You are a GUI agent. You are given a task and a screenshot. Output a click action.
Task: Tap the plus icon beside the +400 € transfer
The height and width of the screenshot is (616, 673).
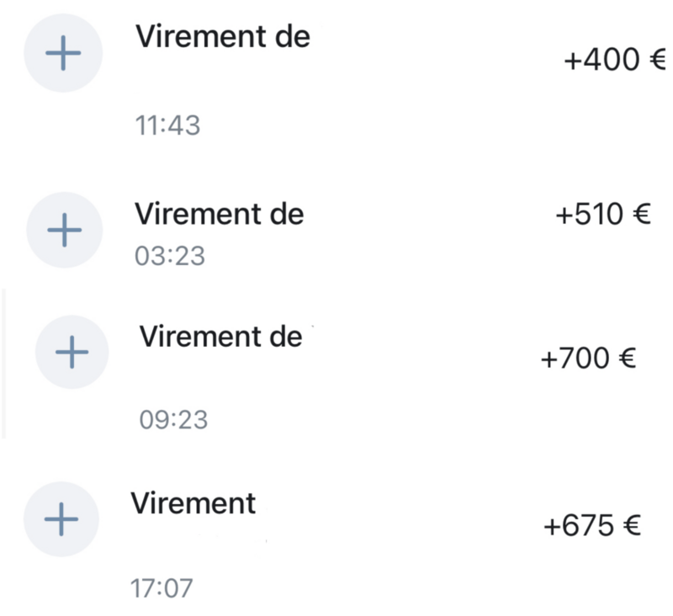(63, 53)
